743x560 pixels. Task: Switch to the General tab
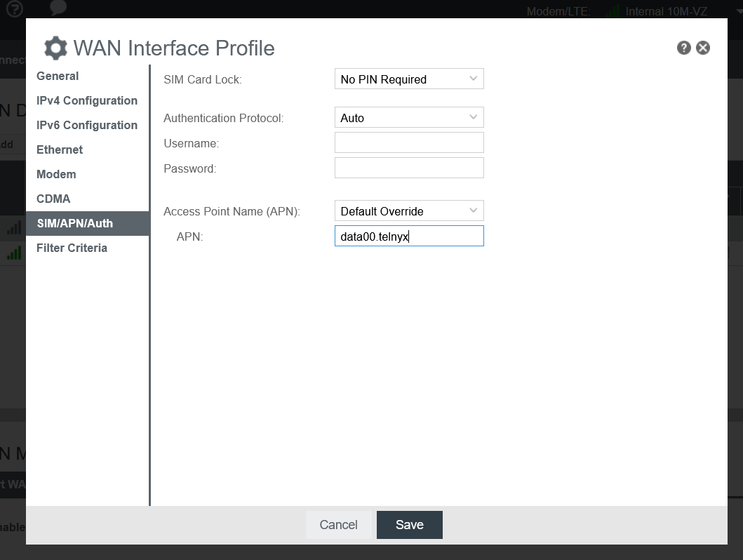point(58,76)
